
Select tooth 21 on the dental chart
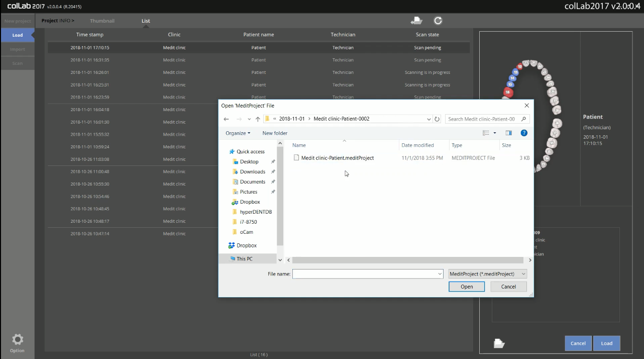coord(534,63)
